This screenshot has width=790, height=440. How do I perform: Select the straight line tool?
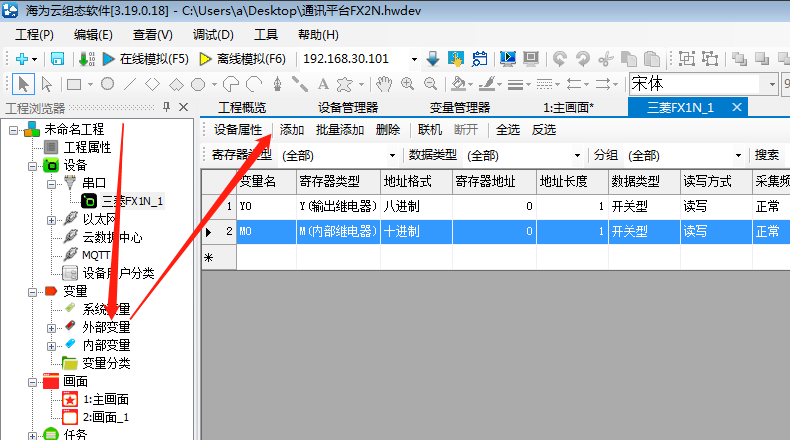click(x=130, y=84)
